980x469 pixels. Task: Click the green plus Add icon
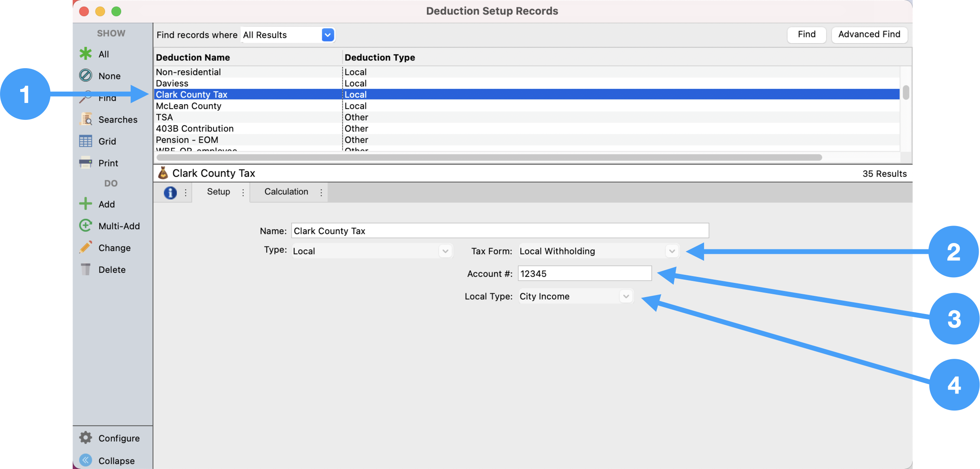(86, 204)
